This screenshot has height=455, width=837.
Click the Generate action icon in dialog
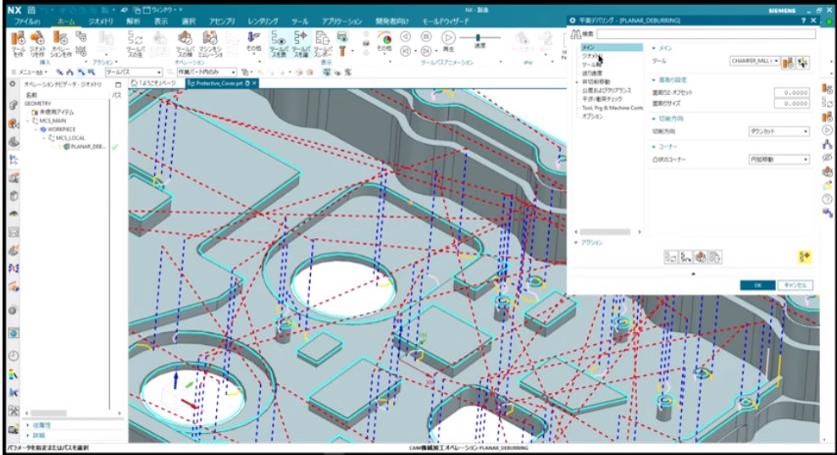coord(670,257)
